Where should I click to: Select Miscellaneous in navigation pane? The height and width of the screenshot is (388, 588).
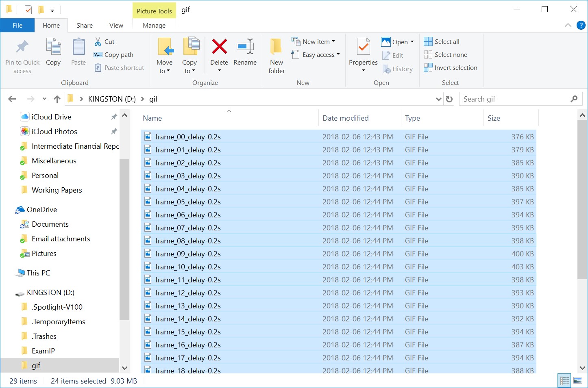[54, 161]
